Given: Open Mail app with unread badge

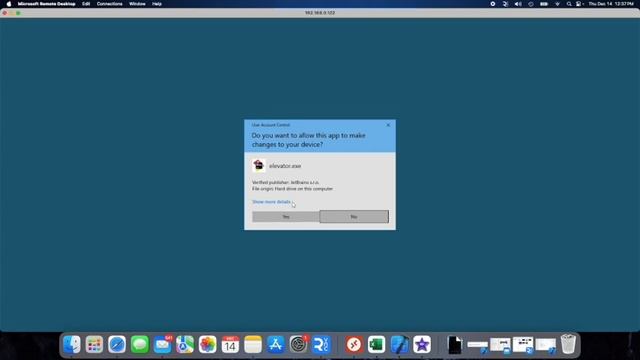Looking at the screenshot, I should 163,344.
